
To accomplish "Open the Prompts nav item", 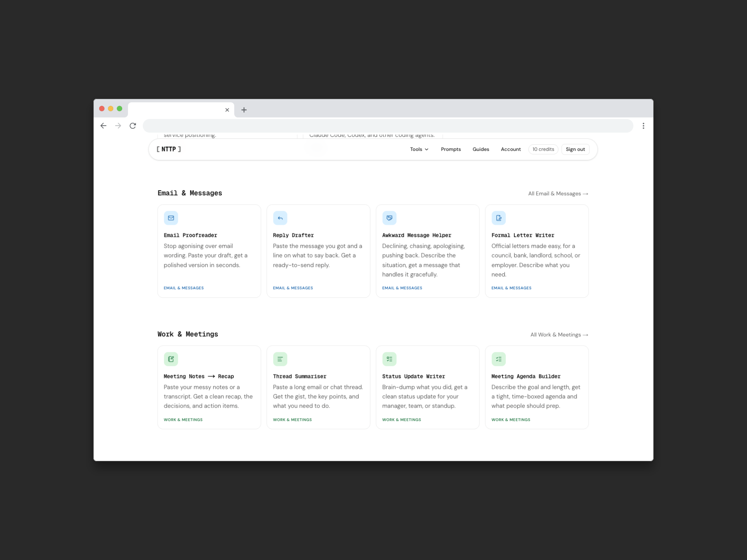I will [x=451, y=149].
